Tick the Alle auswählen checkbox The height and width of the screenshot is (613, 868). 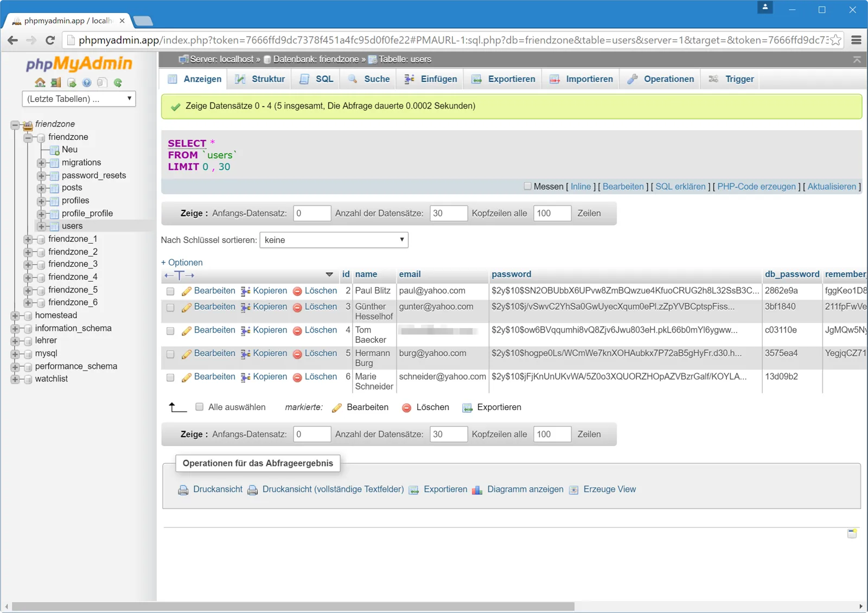199,407
